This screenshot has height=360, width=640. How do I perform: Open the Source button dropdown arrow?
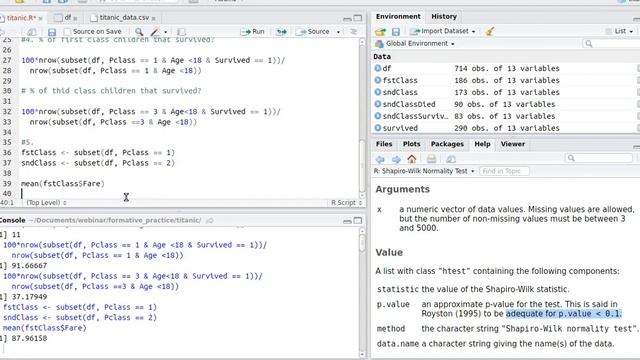(x=338, y=32)
